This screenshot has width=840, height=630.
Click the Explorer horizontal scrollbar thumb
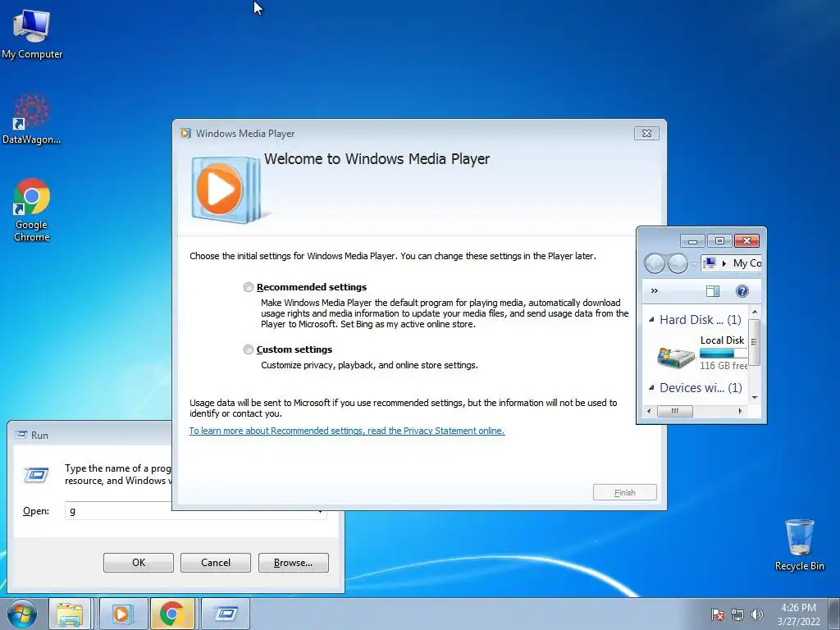[674, 412]
